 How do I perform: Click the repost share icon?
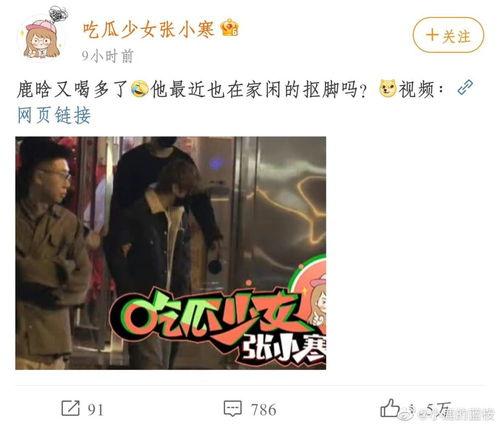(71, 408)
